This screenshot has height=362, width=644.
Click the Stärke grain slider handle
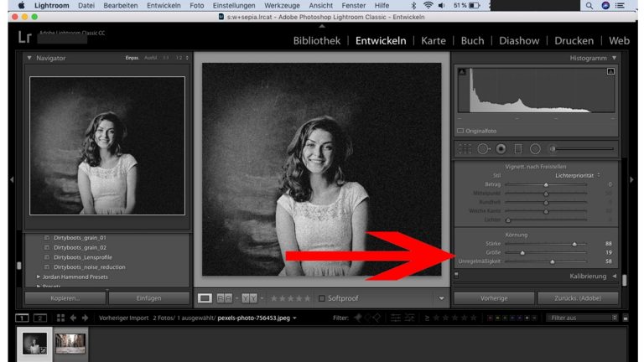(574, 244)
